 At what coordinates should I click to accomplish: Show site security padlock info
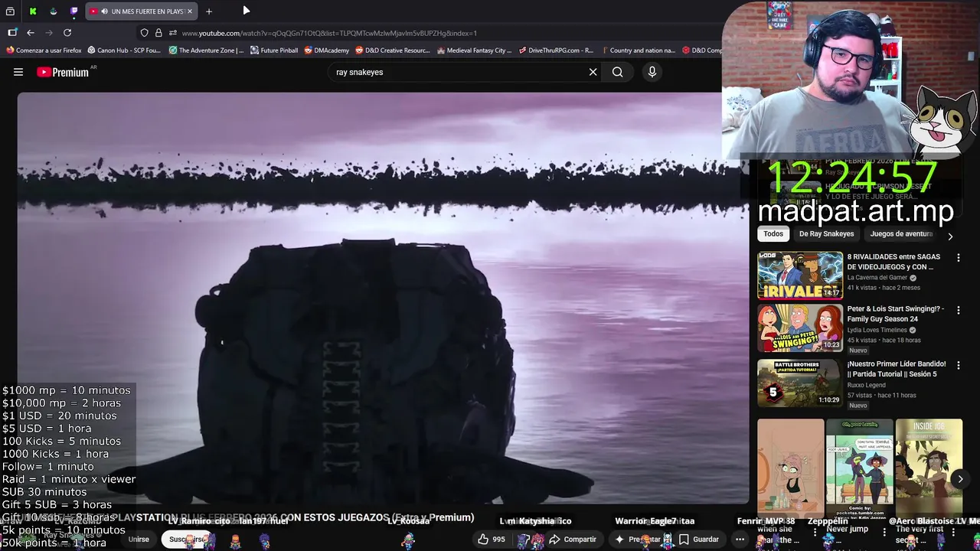(x=158, y=33)
